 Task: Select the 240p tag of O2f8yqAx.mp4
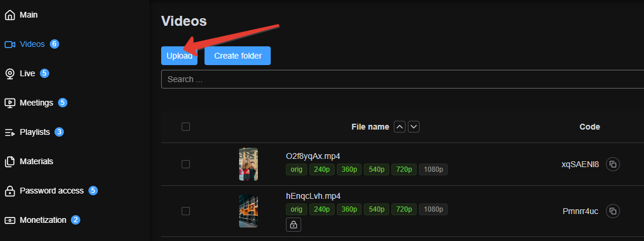point(322,169)
